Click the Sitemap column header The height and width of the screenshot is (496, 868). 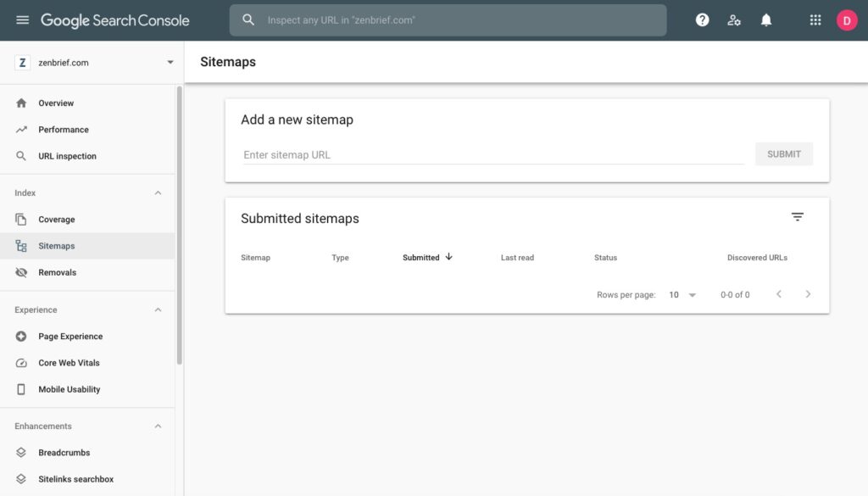pos(255,258)
